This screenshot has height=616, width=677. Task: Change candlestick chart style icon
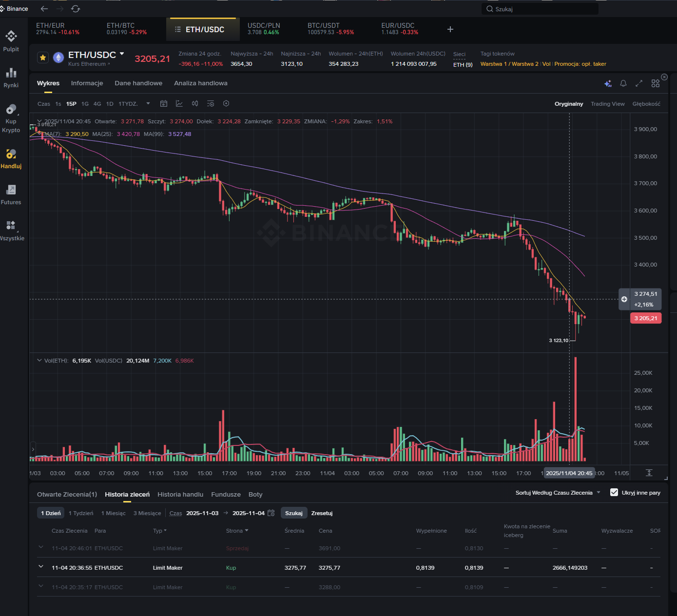coord(195,104)
